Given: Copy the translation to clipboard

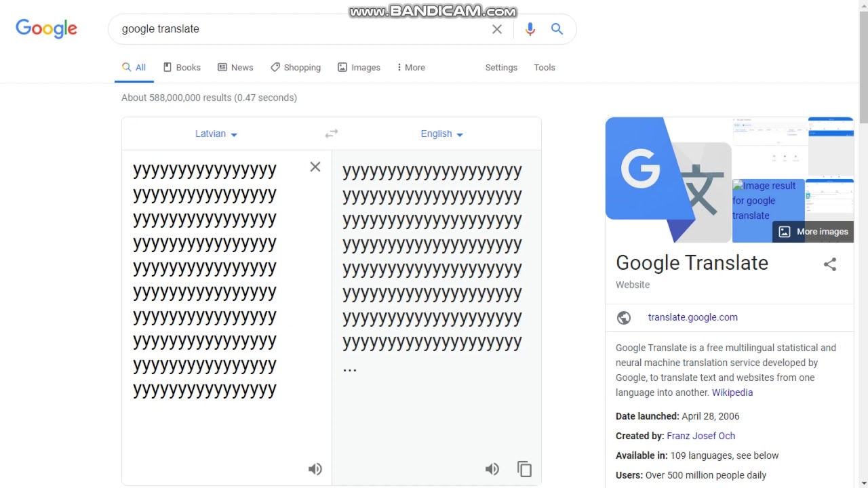Looking at the screenshot, I should (x=524, y=469).
